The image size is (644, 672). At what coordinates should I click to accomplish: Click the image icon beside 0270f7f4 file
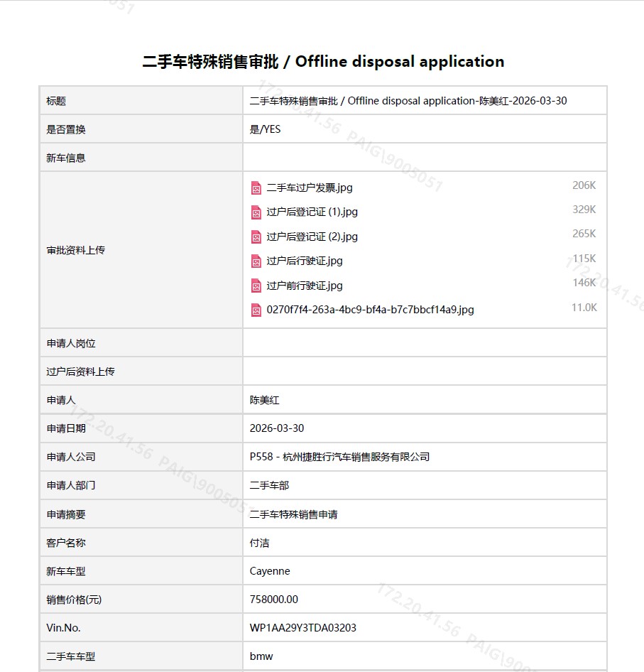point(256,310)
